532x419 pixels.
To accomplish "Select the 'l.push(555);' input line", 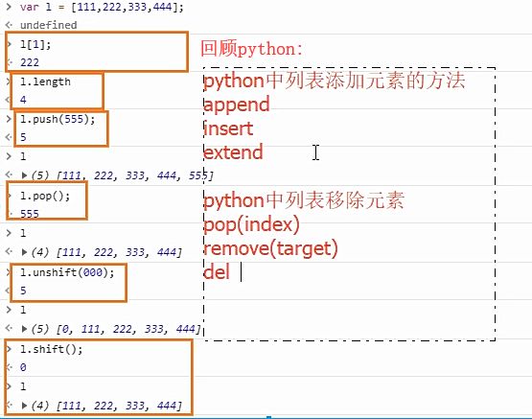I will coord(58,120).
